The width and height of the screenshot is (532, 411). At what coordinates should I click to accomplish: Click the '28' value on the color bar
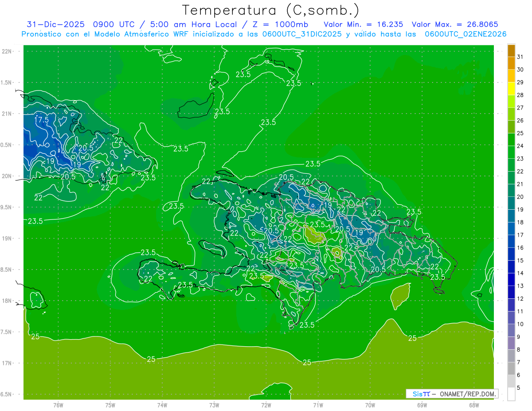(x=520, y=95)
